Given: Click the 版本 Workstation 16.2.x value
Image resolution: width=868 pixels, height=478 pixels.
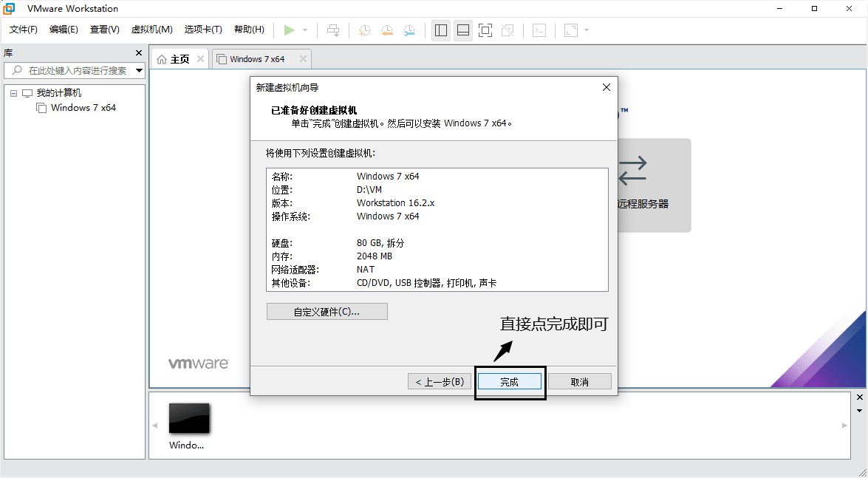Looking at the screenshot, I should click(395, 202).
